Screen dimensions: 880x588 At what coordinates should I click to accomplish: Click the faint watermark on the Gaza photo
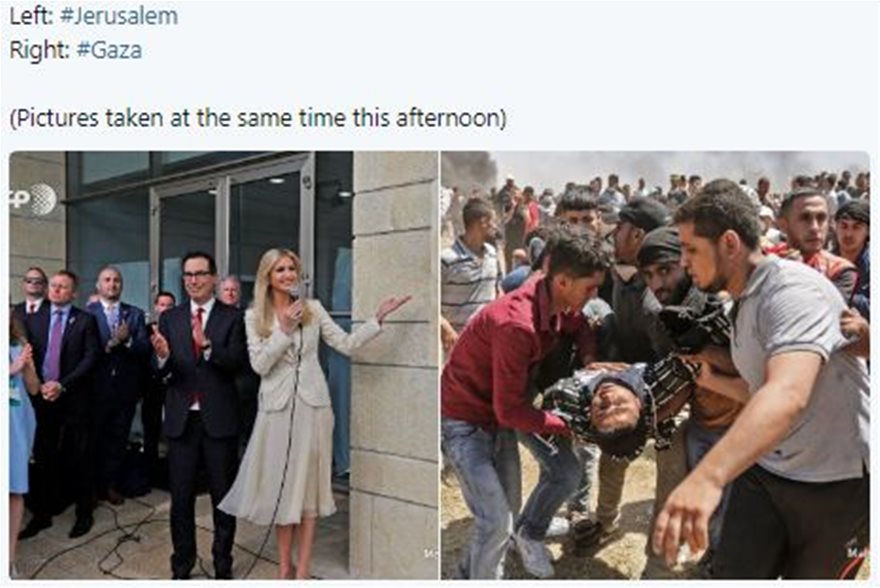(855, 554)
